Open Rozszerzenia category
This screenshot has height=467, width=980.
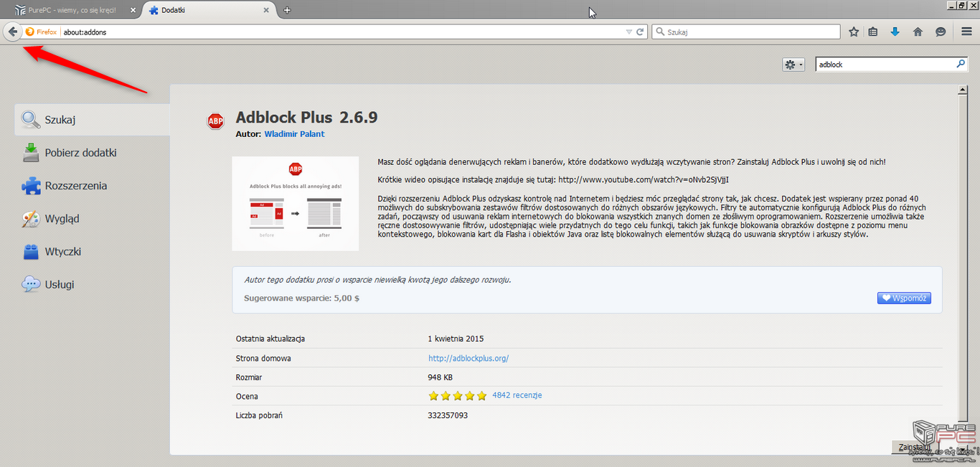click(x=92, y=186)
